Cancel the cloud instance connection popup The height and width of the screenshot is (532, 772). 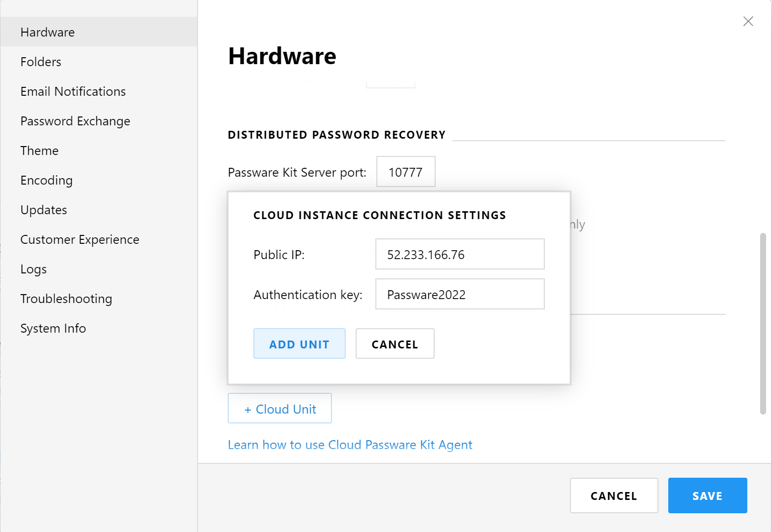(x=395, y=343)
